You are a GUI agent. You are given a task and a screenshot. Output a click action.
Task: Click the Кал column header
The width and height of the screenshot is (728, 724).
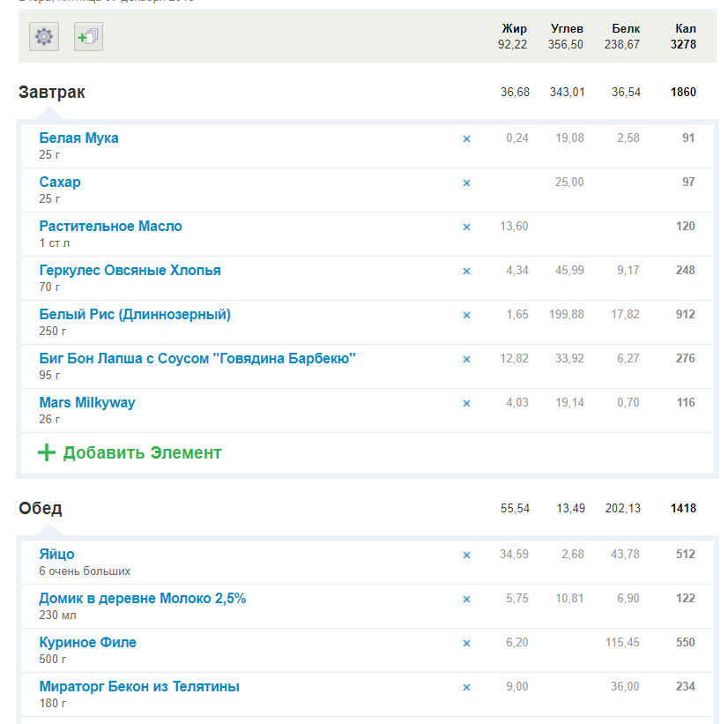point(685,28)
